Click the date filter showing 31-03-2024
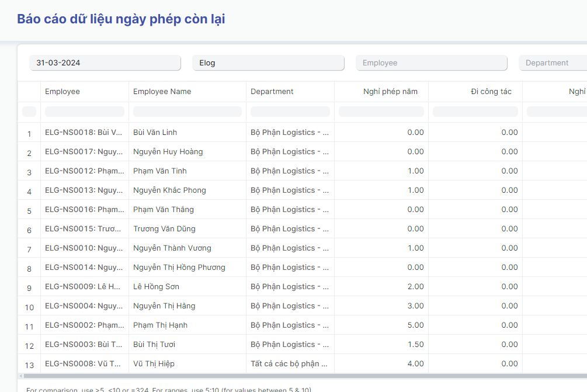The height and width of the screenshot is (392, 587). point(105,63)
